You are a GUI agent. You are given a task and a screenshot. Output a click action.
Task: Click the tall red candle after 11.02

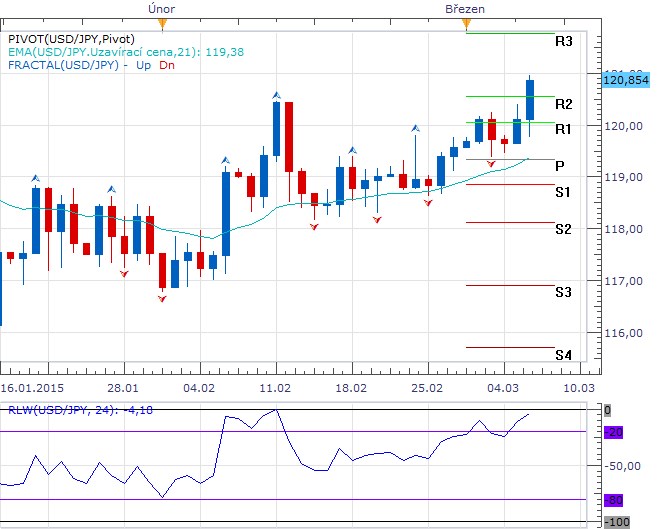click(289, 137)
